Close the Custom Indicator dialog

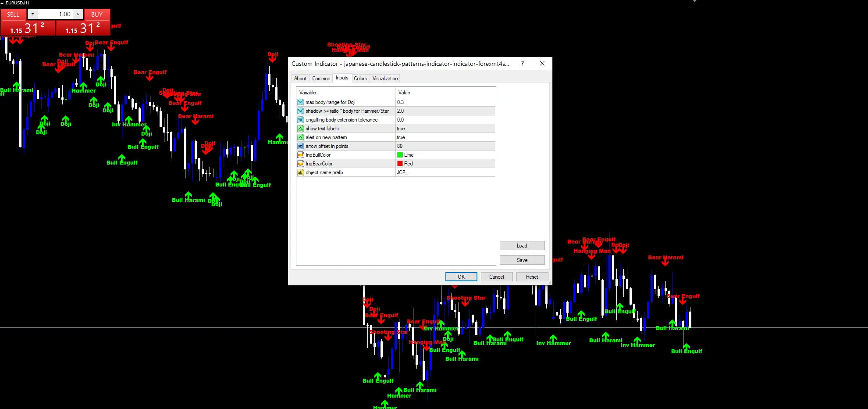542,63
